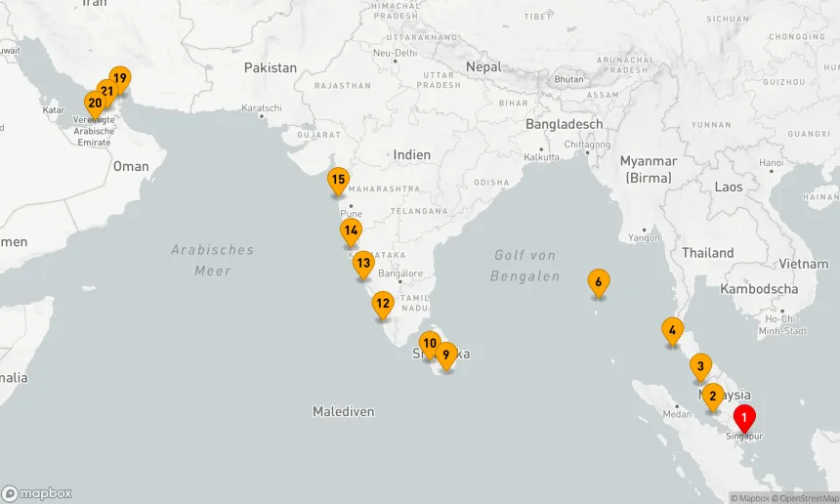Click the Ho-Chi-Minh-Stadt label
The image size is (840, 504).
[782, 325]
